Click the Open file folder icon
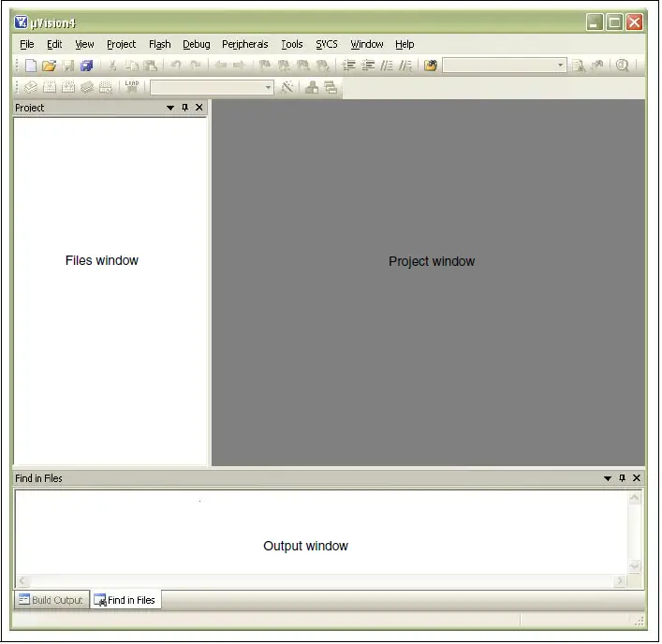This screenshot has width=662, height=644. click(50, 66)
